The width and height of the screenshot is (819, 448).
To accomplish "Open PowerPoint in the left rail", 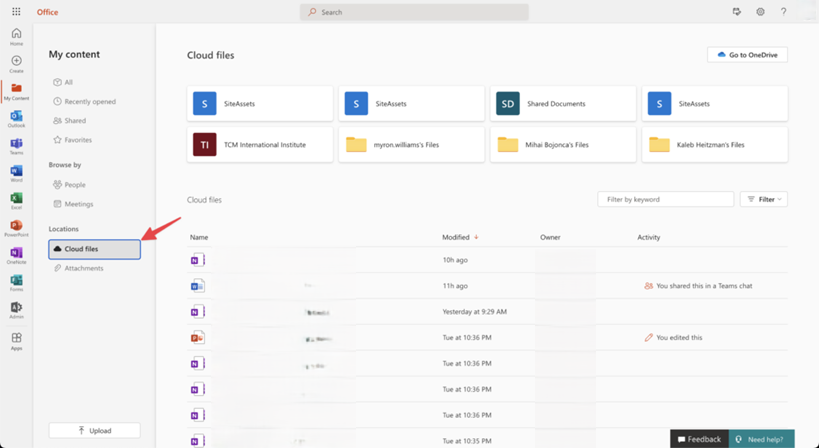I will pyautogui.click(x=16, y=228).
